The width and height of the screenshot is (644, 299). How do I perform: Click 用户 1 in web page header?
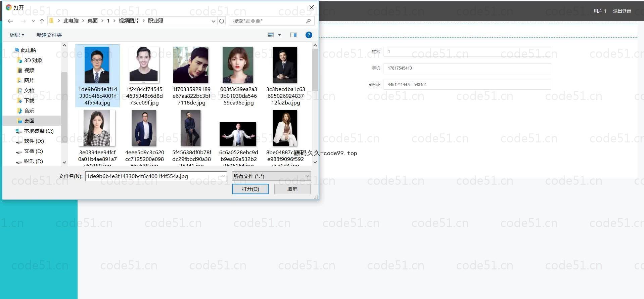click(x=600, y=11)
